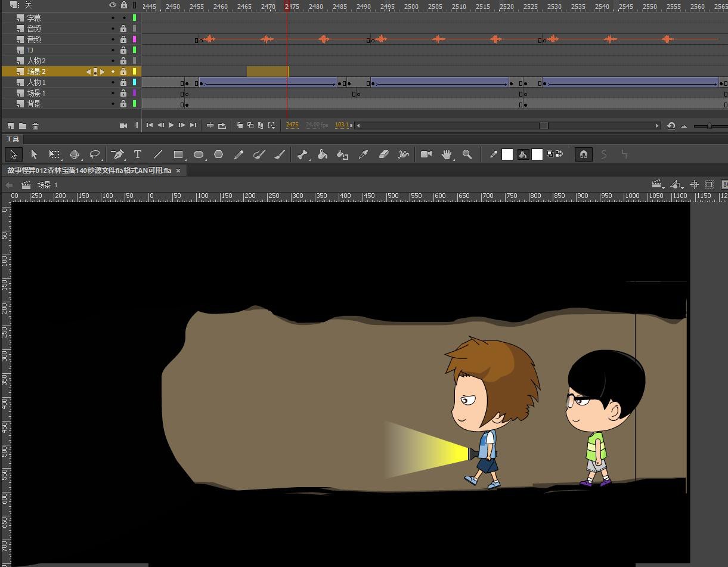Step back one frame
Image resolution: width=728 pixels, height=567 pixels.
pos(160,125)
